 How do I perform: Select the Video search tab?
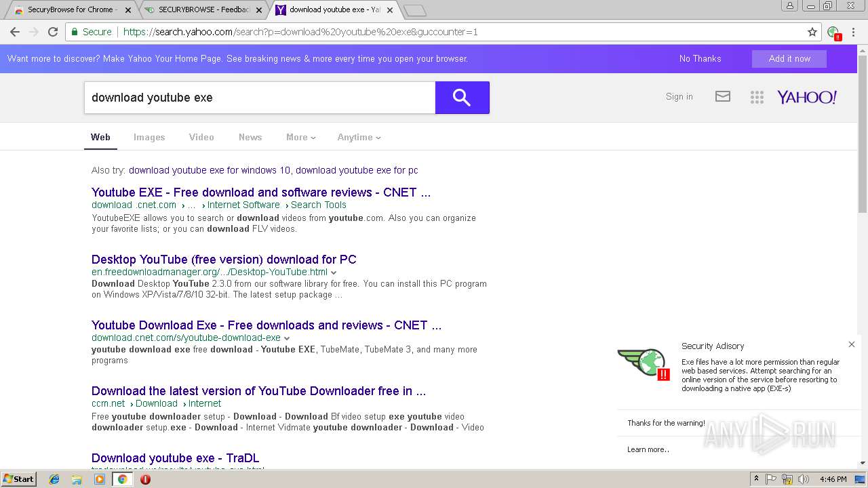tap(201, 137)
